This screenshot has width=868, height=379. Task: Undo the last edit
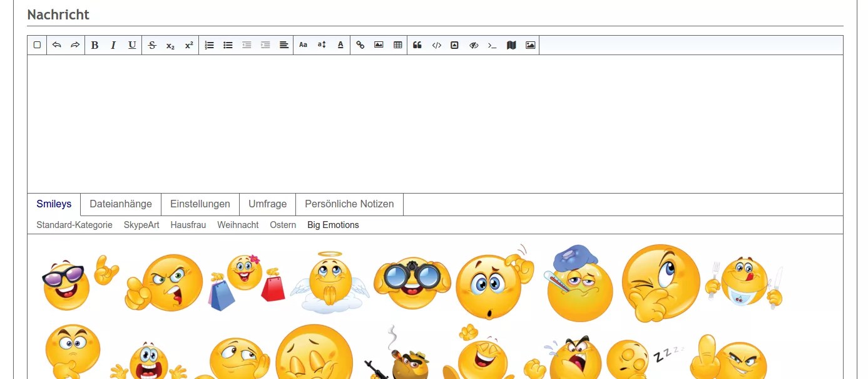tap(56, 45)
